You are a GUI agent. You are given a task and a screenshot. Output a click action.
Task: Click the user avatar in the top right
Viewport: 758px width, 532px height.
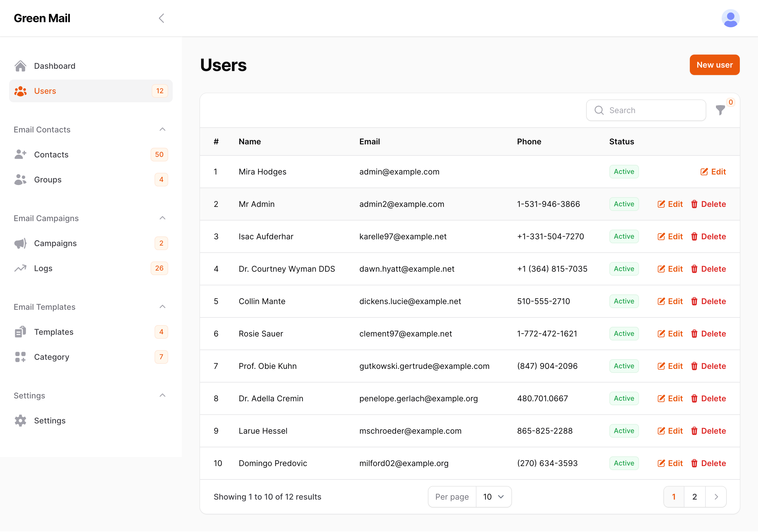(x=731, y=18)
